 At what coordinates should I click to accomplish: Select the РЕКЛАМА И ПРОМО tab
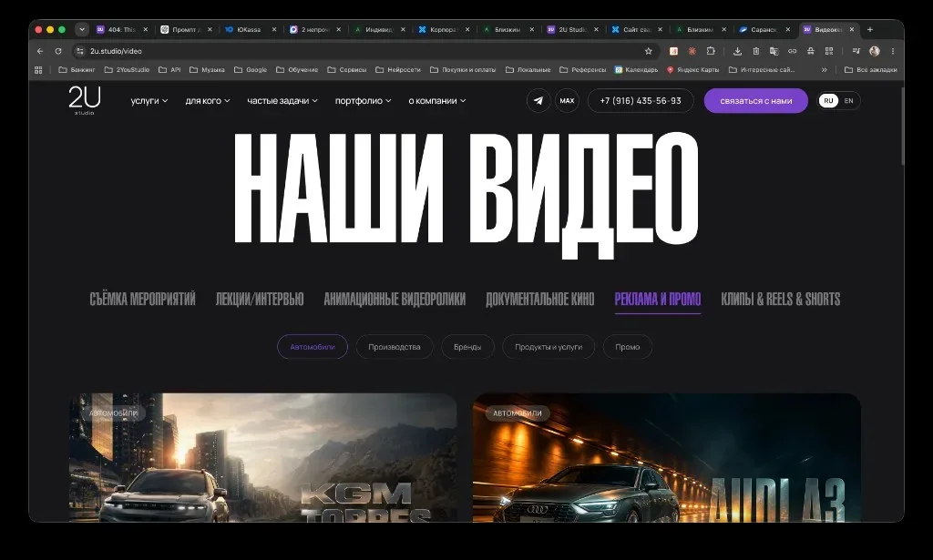point(658,299)
